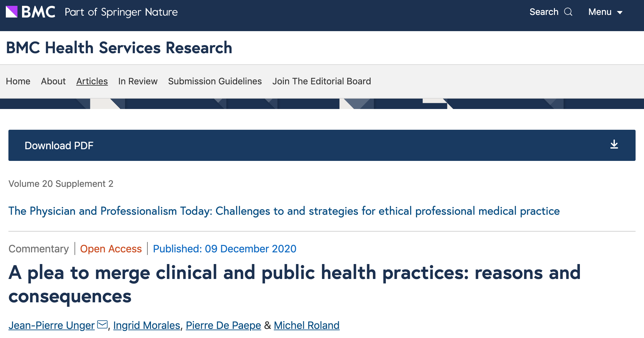Viewport: 644px width, 338px height.
Task: Open the About tab
Action: tap(53, 81)
